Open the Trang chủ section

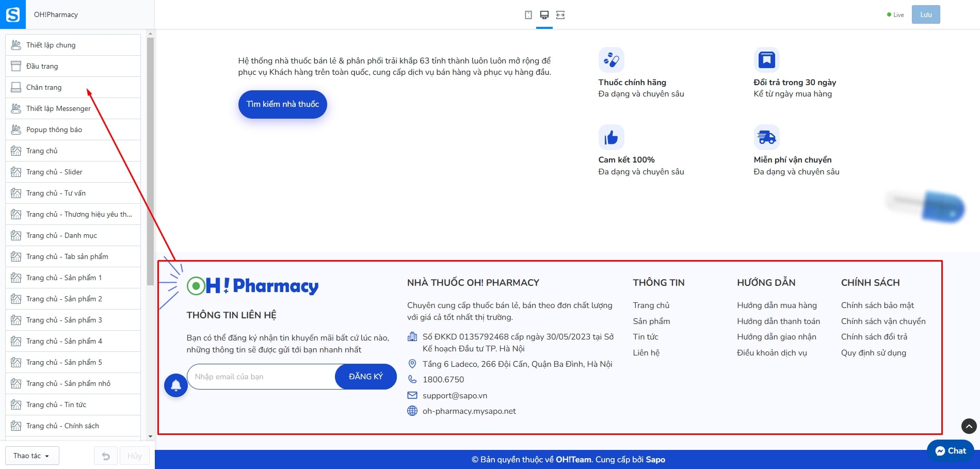pos(73,151)
